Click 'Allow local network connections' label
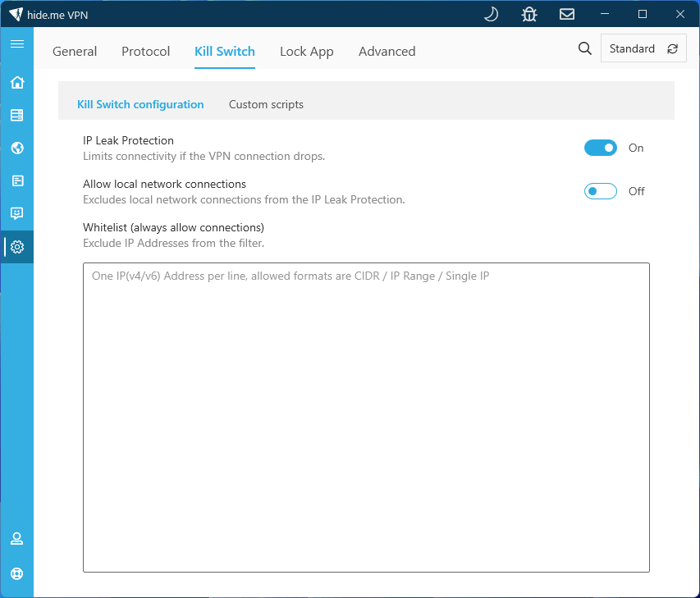The width and height of the screenshot is (700, 598). (164, 184)
